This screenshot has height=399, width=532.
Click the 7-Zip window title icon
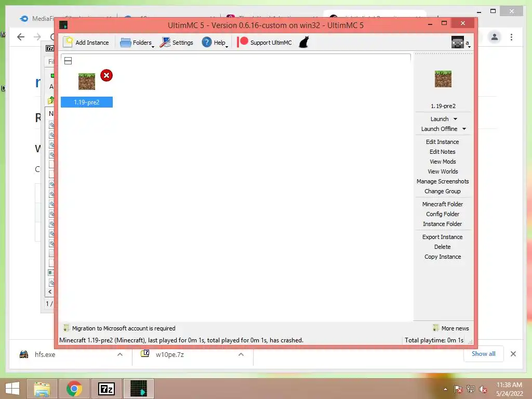[50, 48]
